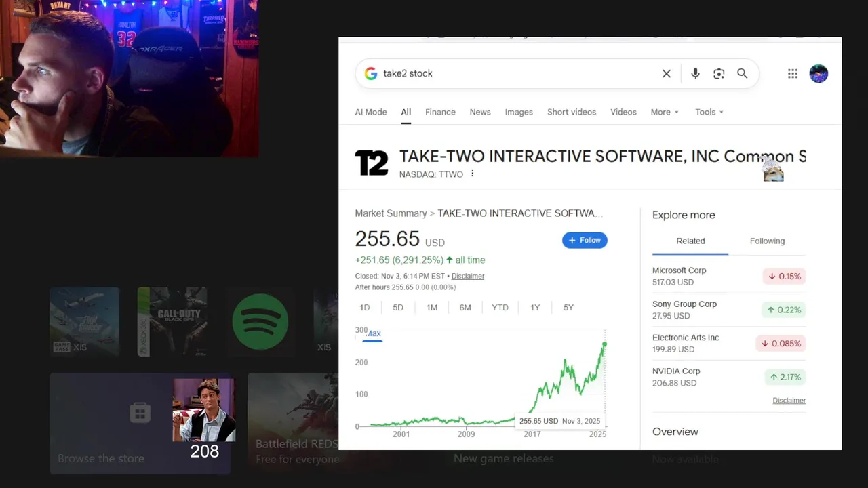Open the Disclaimer link near closing time
The height and width of the screenshot is (488, 868).
[x=468, y=276]
